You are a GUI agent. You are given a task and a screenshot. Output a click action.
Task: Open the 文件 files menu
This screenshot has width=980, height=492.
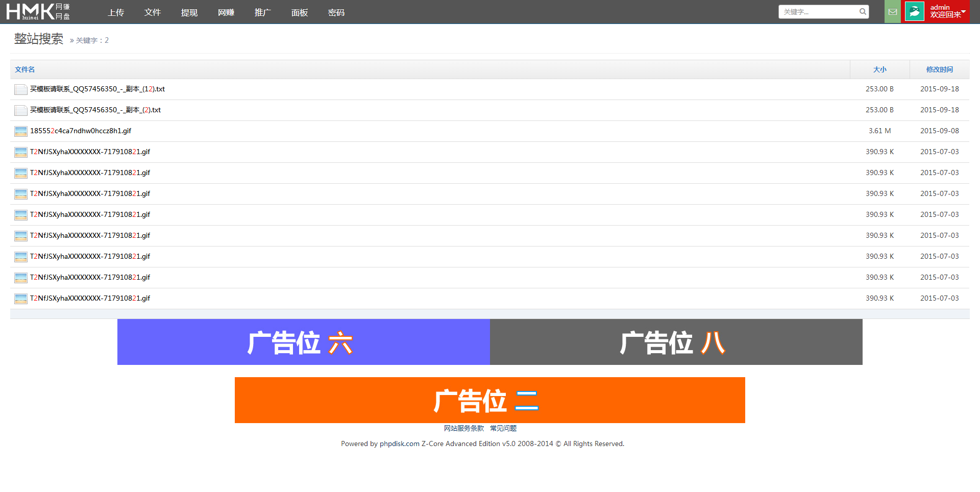[x=152, y=12]
